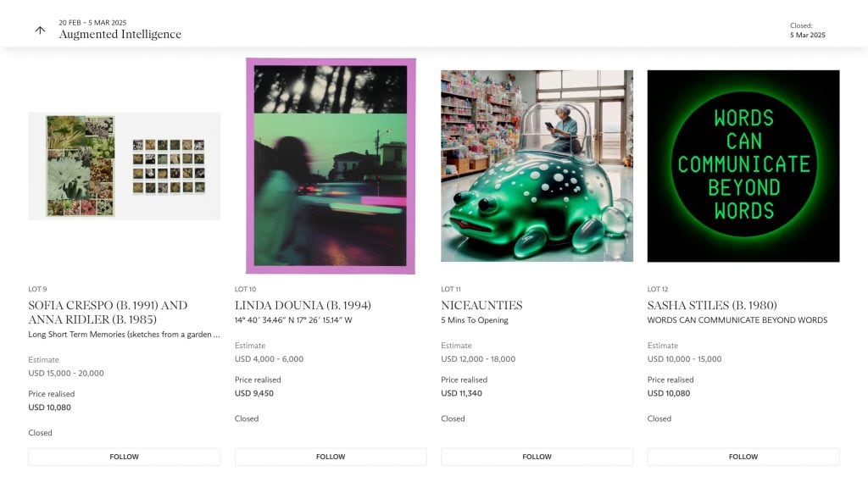Open the green glass frog car image
Image resolution: width=868 pixels, height=488 pixels.
pyautogui.click(x=537, y=166)
